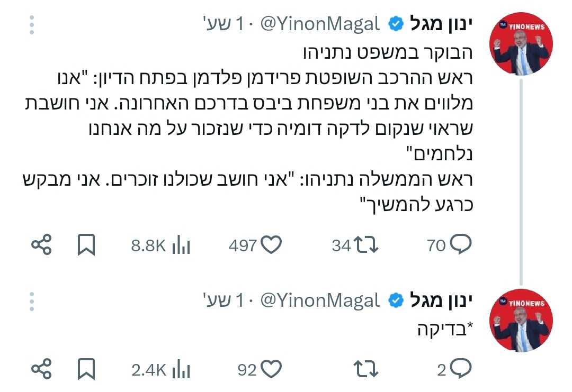Image resolution: width=572 pixels, height=392 pixels.
Task: Open @YinonMagal handle link in first tweet
Action: (320, 24)
